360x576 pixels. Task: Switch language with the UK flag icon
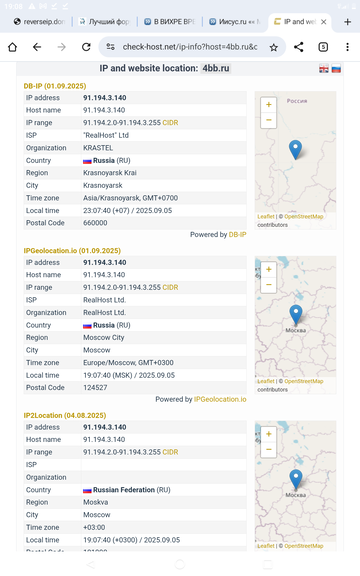324,69
